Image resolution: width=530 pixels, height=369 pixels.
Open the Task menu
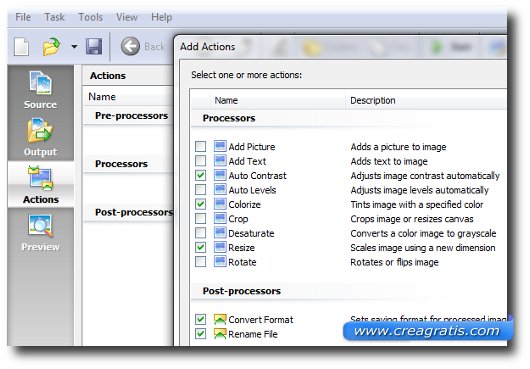pos(54,17)
